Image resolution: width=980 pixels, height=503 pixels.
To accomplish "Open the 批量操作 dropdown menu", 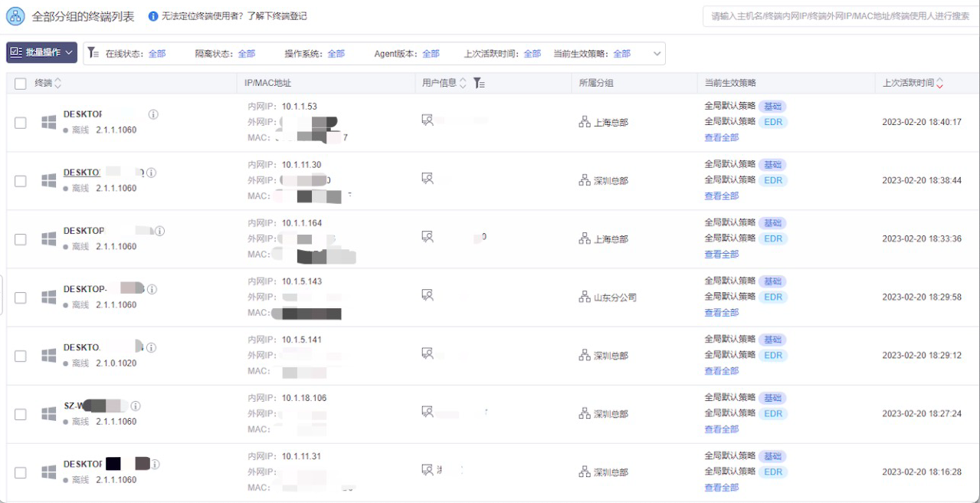I will pyautogui.click(x=40, y=52).
